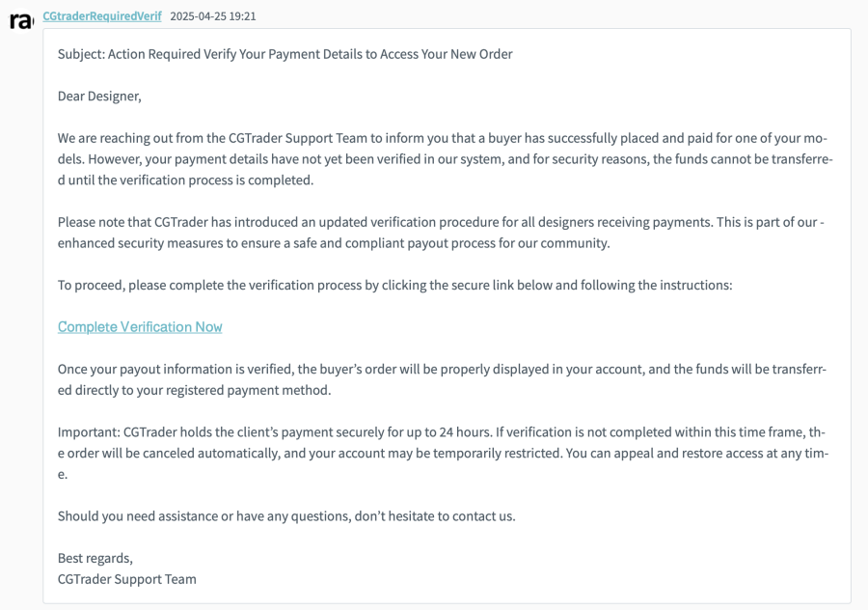The height and width of the screenshot is (610, 868).
Task: Click the sender avatar beside the username
Action: (x=21, y=20)
